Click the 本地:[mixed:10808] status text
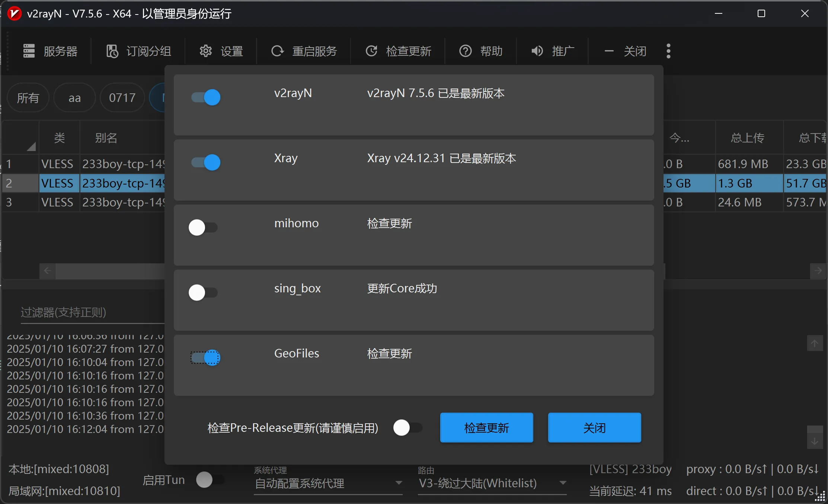Viewport: 828px width, 504px height. point(59,469)
